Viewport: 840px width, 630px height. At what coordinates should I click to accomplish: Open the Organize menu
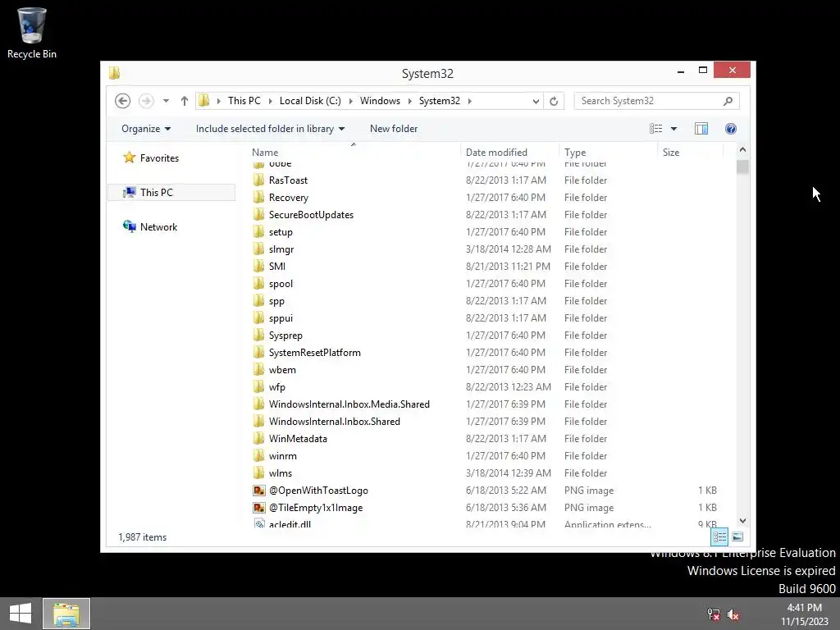[146, 129]
